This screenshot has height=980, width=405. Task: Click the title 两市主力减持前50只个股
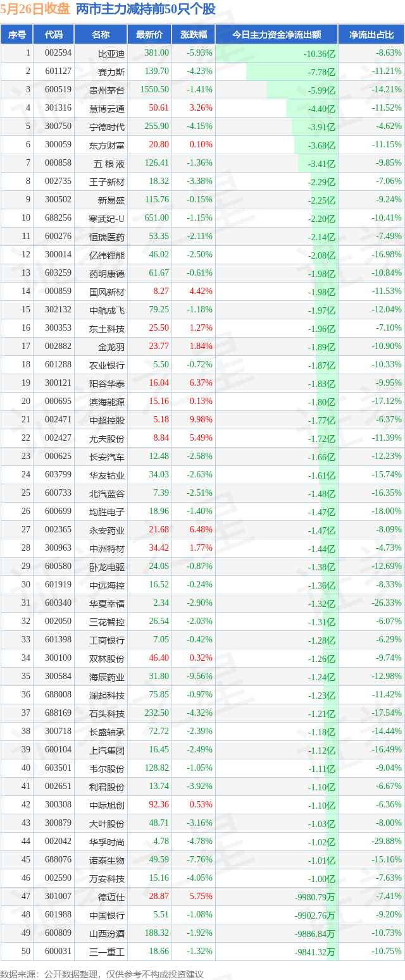[146, 9]
